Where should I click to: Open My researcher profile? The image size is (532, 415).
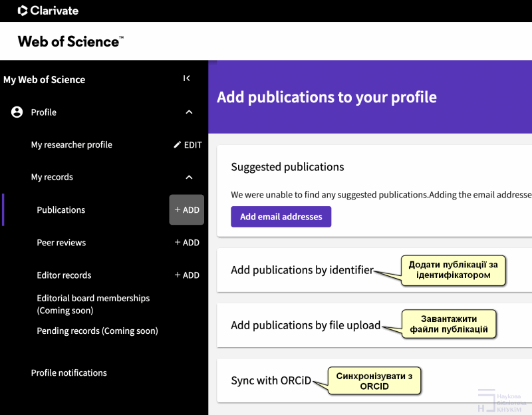coord(72,145)
